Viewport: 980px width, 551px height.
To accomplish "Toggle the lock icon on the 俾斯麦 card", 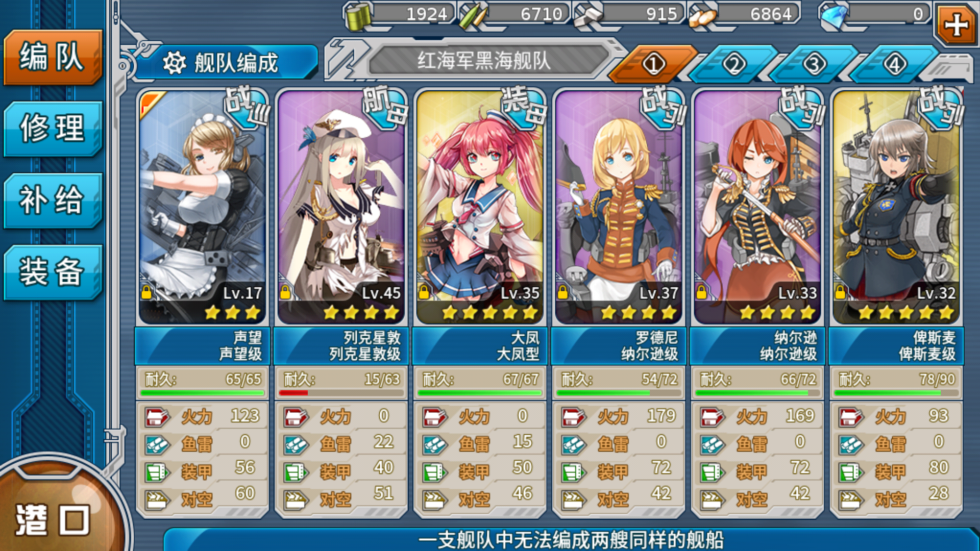I will tap(840, 292).
